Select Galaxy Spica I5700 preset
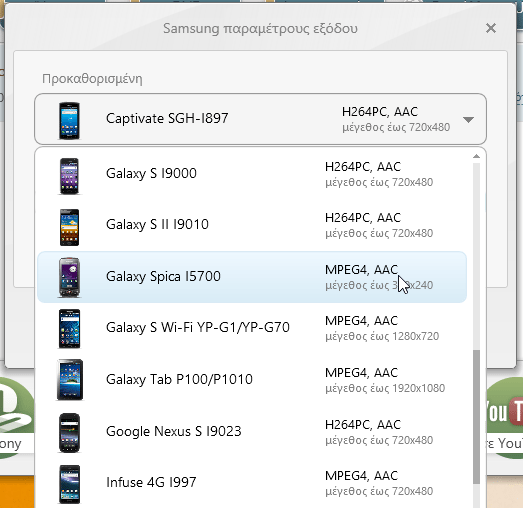This screenshot has height=508, width=523. [252, 277]
